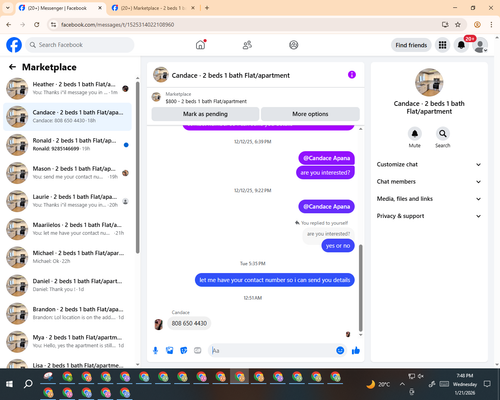Switch to Messenger browser tab
This screenshot has width=500, height=400.
click(x=57, y=8)
